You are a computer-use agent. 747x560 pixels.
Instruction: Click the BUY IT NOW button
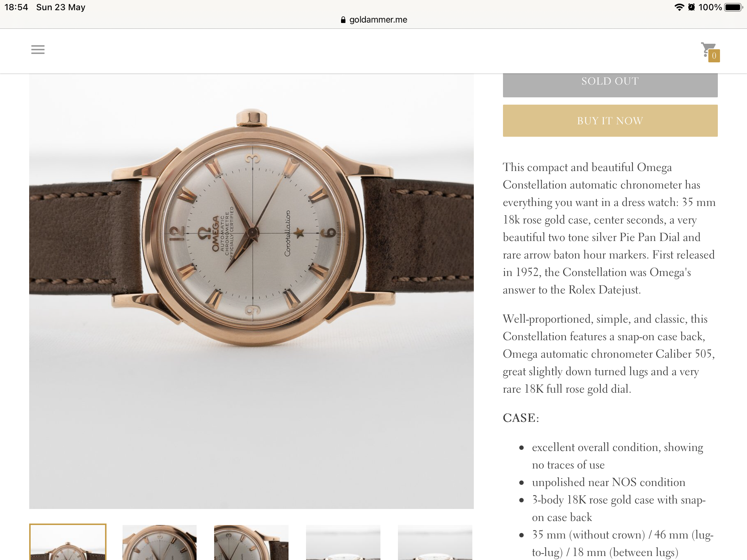[610, 121]
